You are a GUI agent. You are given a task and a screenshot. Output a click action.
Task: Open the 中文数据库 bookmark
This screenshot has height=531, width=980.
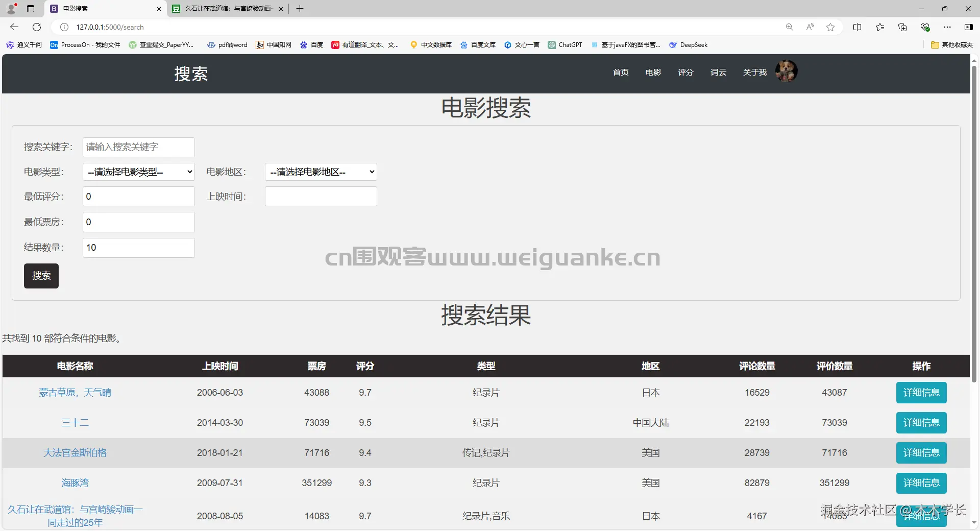(431, 45)
